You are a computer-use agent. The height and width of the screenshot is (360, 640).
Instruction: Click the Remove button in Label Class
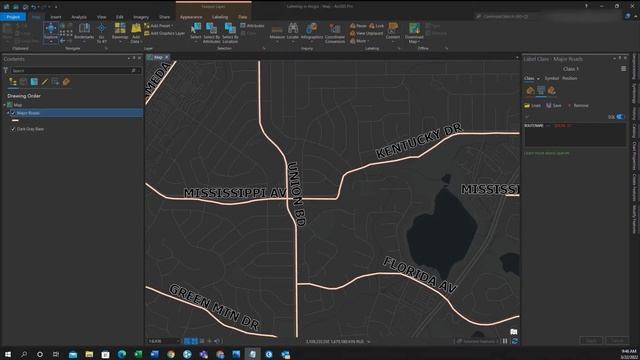click(x=578, y=106)
